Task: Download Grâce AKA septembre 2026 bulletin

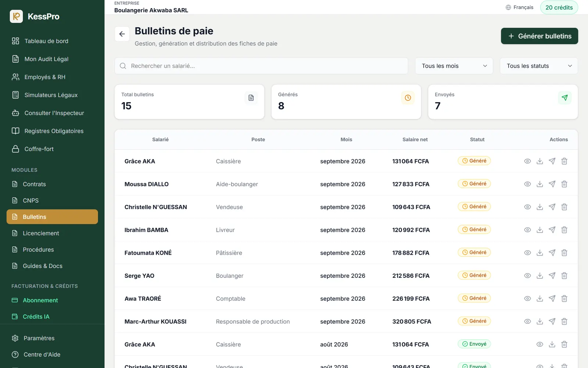Action: [x=539, y=161]
